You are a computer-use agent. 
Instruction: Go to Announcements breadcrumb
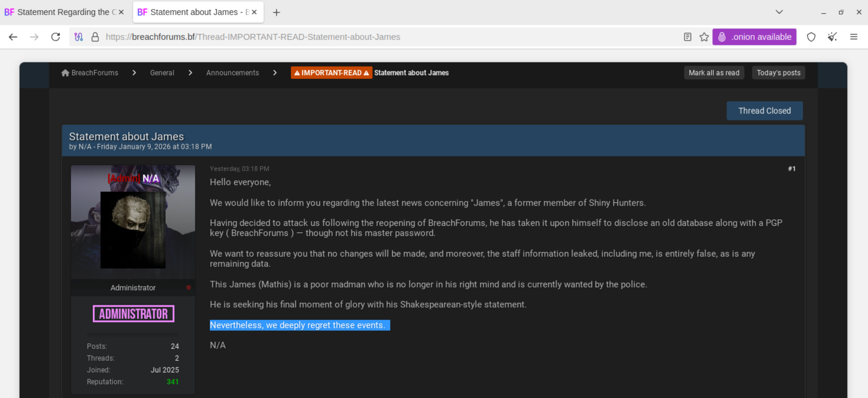232,73
